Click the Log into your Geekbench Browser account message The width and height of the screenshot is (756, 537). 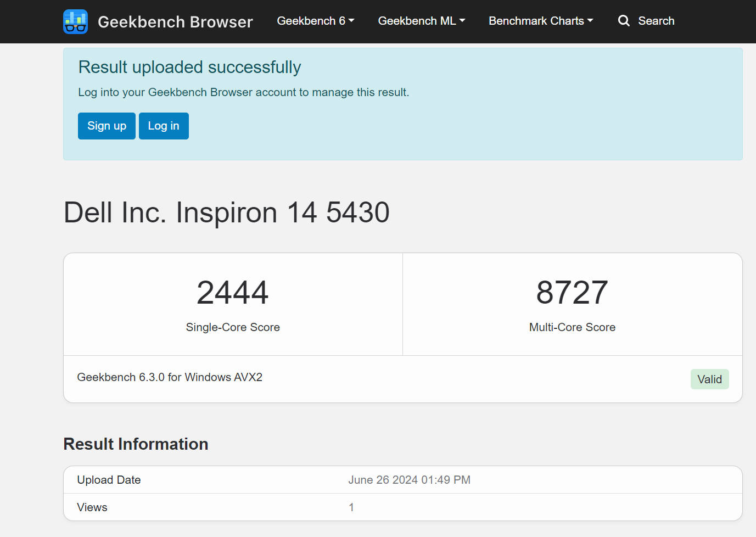click(x=243, y=92)
